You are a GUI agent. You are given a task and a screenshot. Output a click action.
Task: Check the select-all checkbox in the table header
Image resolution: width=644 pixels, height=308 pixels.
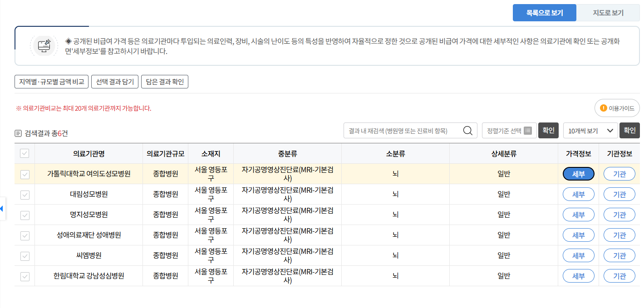[25, 153]
